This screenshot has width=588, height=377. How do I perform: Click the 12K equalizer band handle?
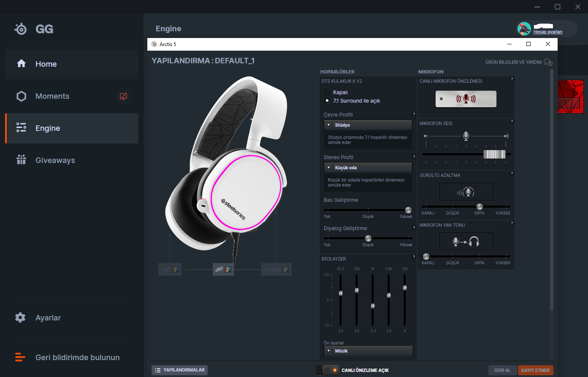[x=405, y=287]
